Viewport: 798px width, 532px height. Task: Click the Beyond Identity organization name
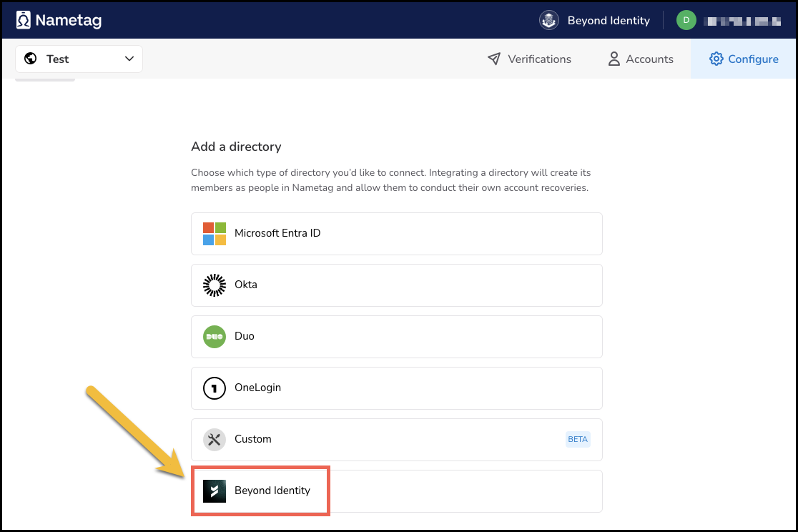point(609,21)
